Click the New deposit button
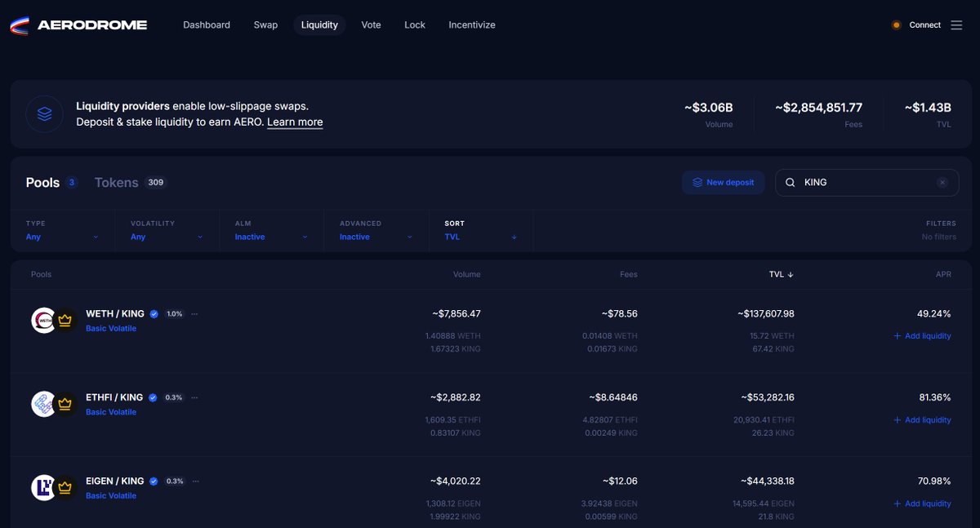 724,183
